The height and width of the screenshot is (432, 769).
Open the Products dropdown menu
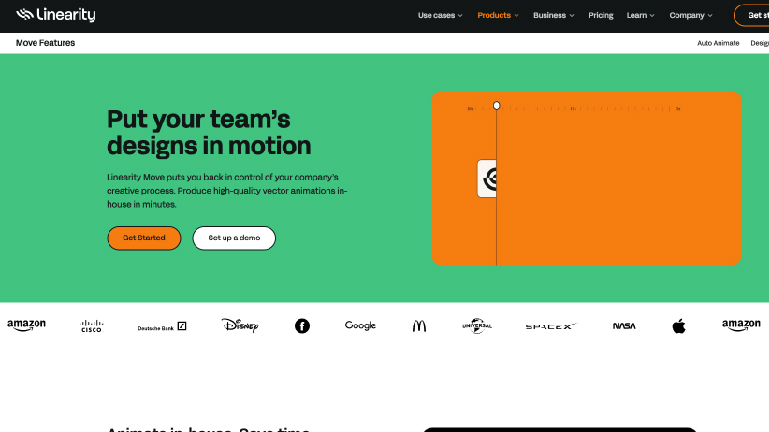498,15
